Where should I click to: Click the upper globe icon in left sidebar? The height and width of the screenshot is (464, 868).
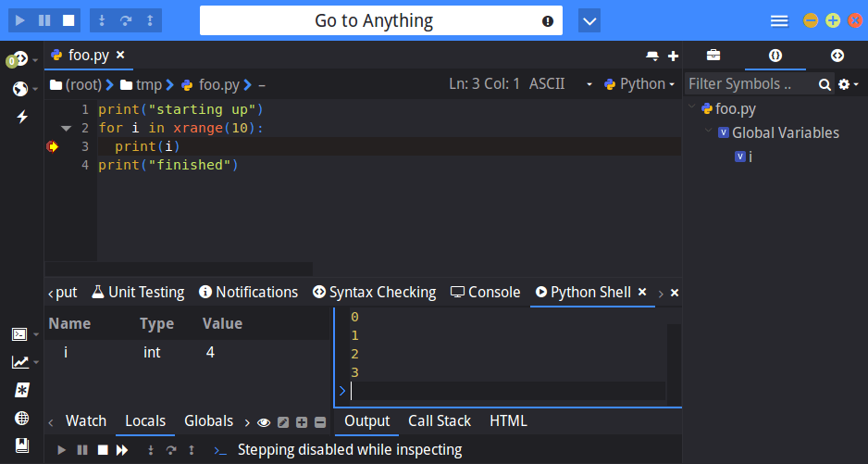[20, 89]
